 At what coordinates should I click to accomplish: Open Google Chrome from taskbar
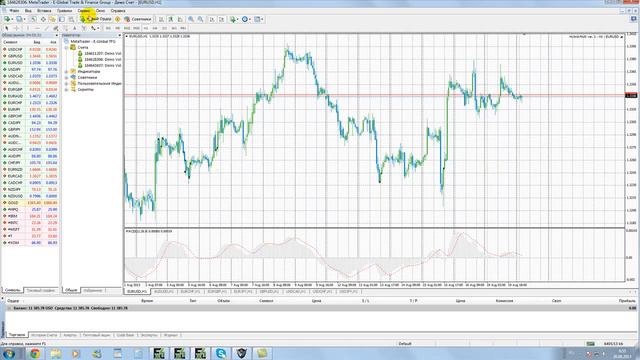(35, 353)
